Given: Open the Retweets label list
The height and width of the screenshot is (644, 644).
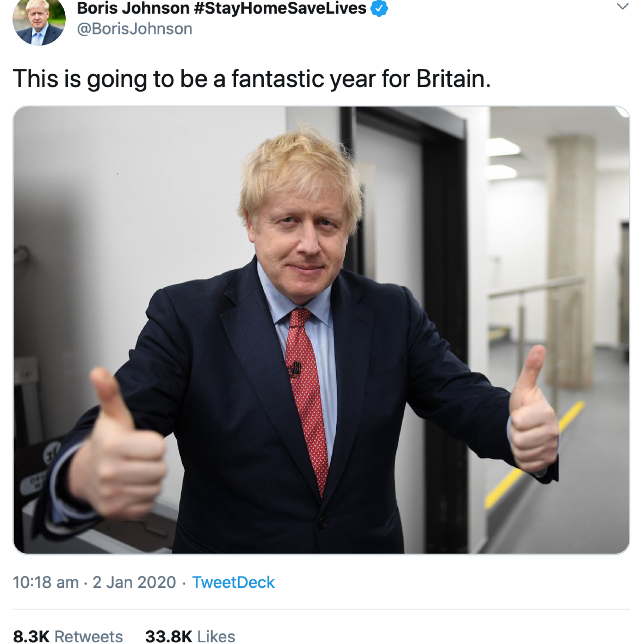Looking at the screenshot, I should pos(88,636).
